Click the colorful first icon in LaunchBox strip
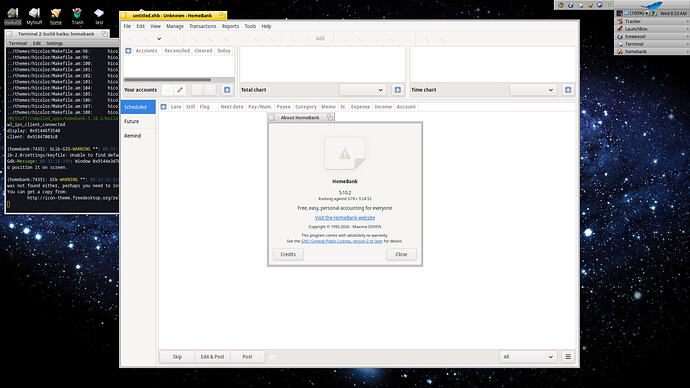 point(561,5)
